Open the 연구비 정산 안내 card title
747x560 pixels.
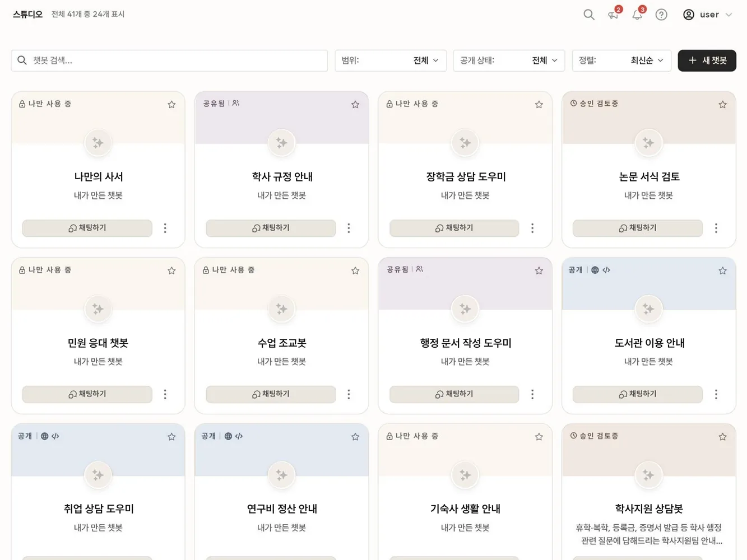click(282, 508)
